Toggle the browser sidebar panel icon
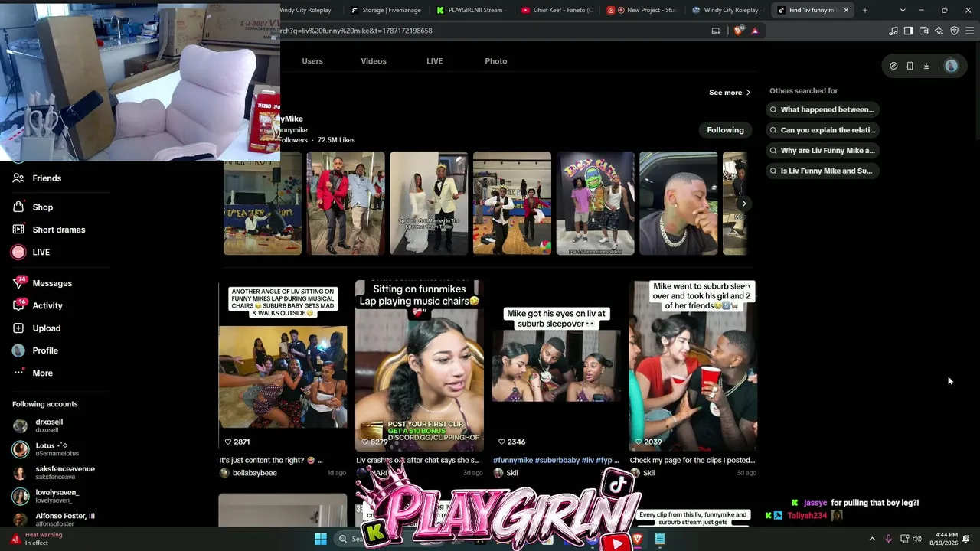 [x=908, y=31]
